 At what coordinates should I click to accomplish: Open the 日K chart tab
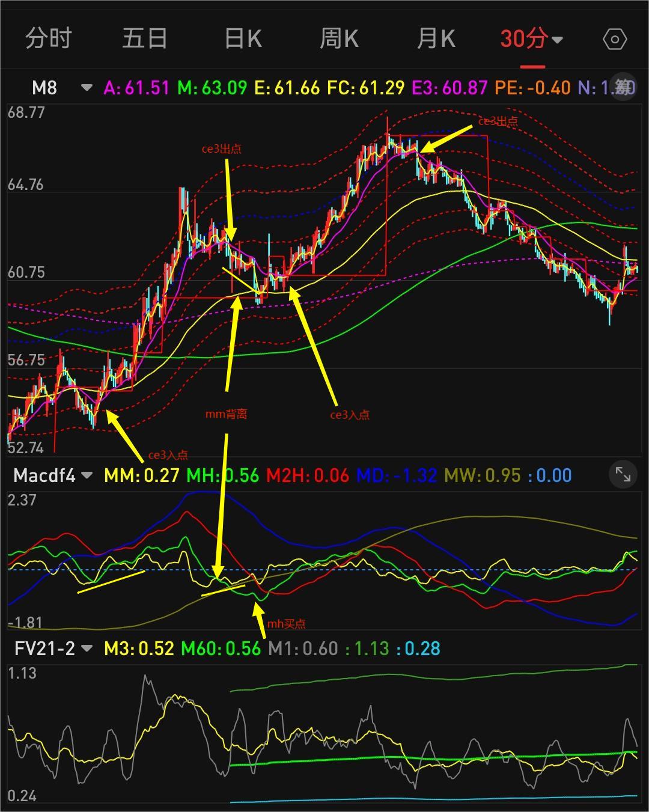[243, 39]
